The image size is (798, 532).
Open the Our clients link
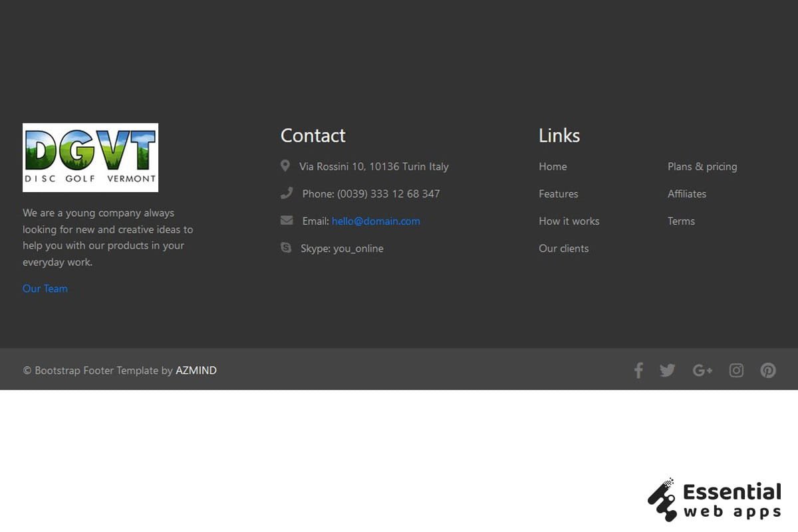(x=564, y=249)
